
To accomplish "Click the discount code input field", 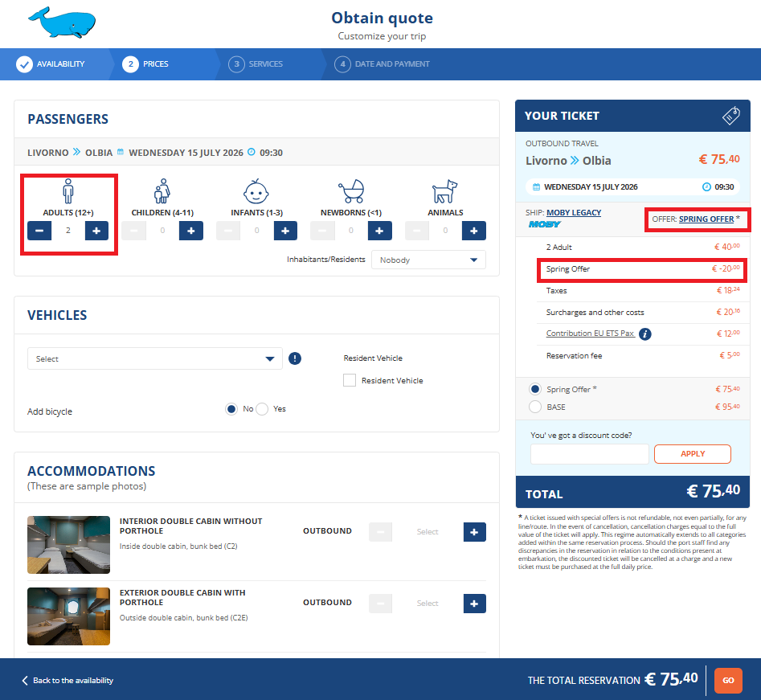I will [x=589, y=454].
